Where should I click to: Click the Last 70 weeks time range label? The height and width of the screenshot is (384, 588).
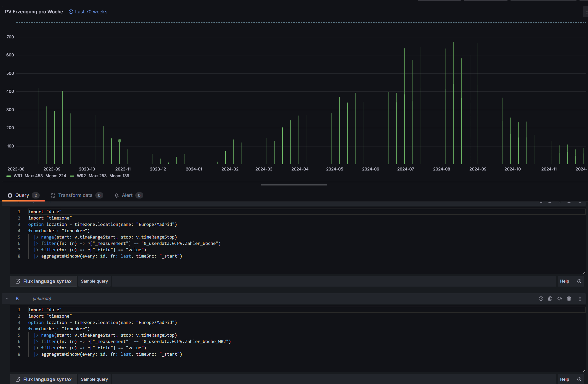coord(91,12)
